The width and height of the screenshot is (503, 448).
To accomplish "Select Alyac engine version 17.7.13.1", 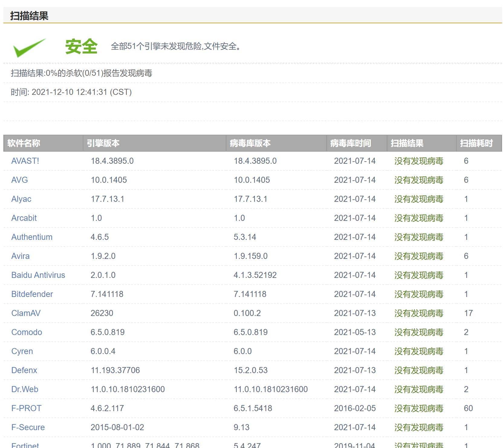I will pos(107,199).
